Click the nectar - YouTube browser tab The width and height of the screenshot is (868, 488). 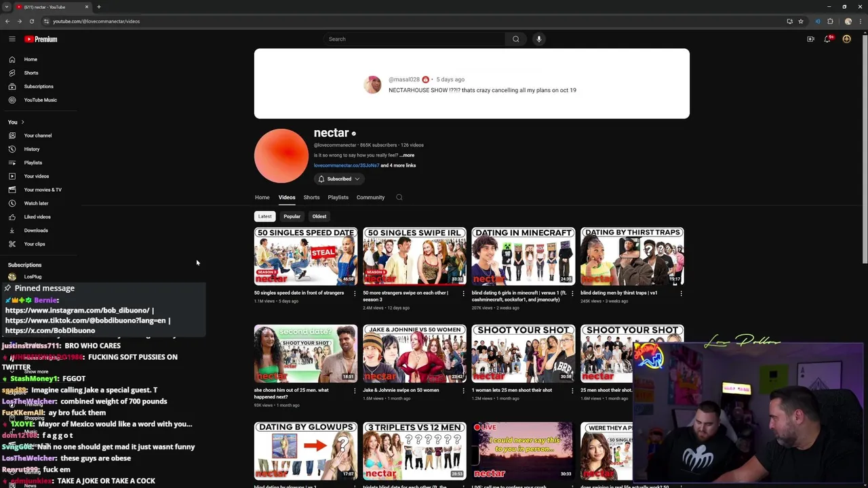pos(53,7)
